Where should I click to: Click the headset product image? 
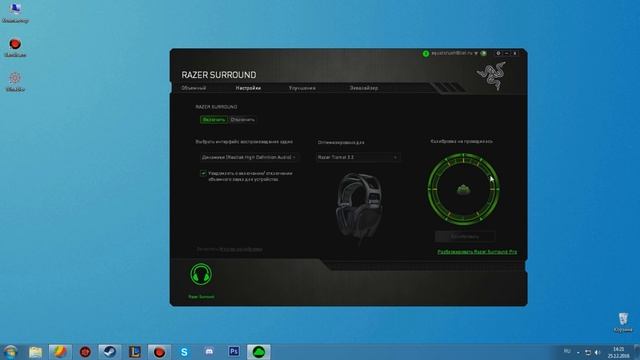[359, 208]
